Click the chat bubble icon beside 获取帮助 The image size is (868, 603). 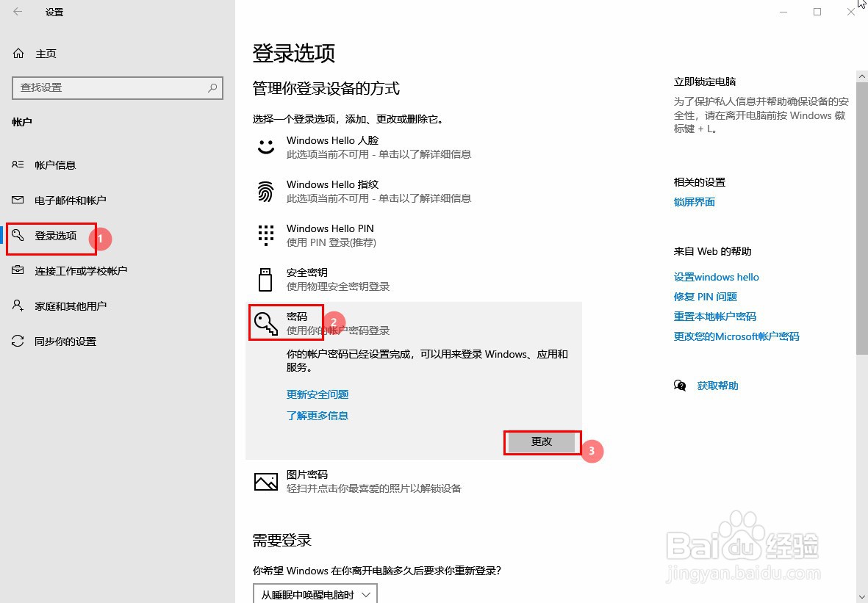[x=680, y=386]
